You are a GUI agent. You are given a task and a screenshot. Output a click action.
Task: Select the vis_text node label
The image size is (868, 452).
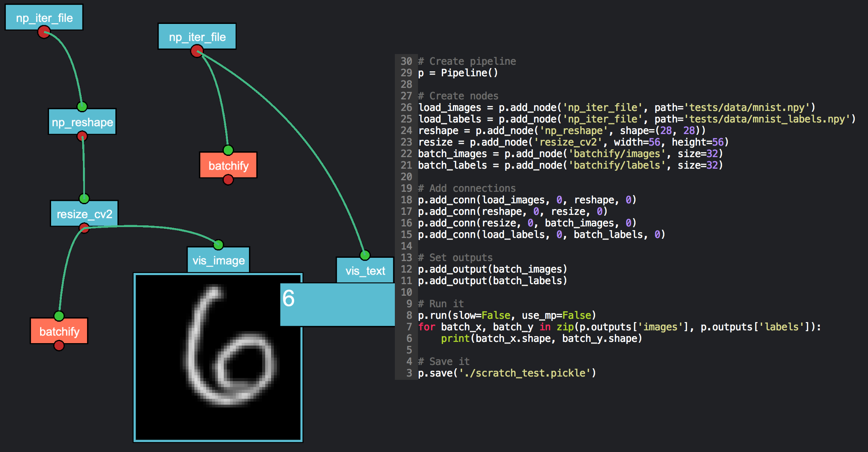pos(365,271)
